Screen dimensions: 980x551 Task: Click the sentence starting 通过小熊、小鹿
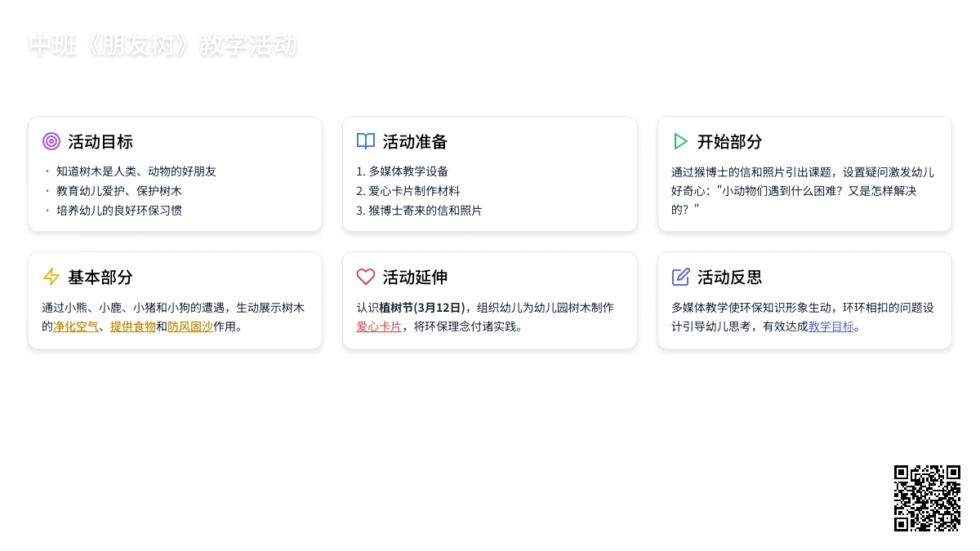pyautogui.click(x=173, y=317)
